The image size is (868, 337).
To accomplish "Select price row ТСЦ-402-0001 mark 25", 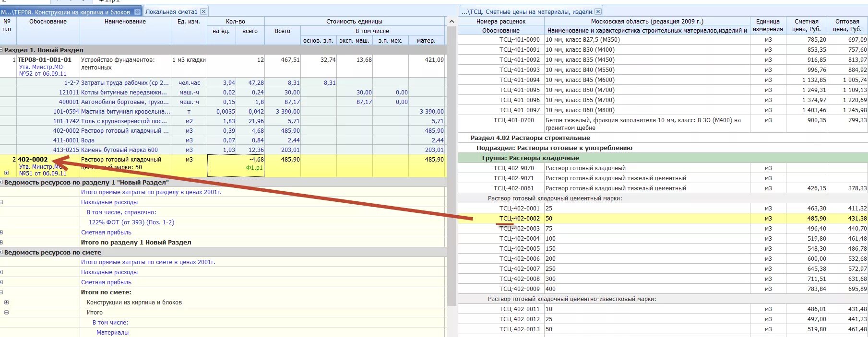I will click(663, 209).
